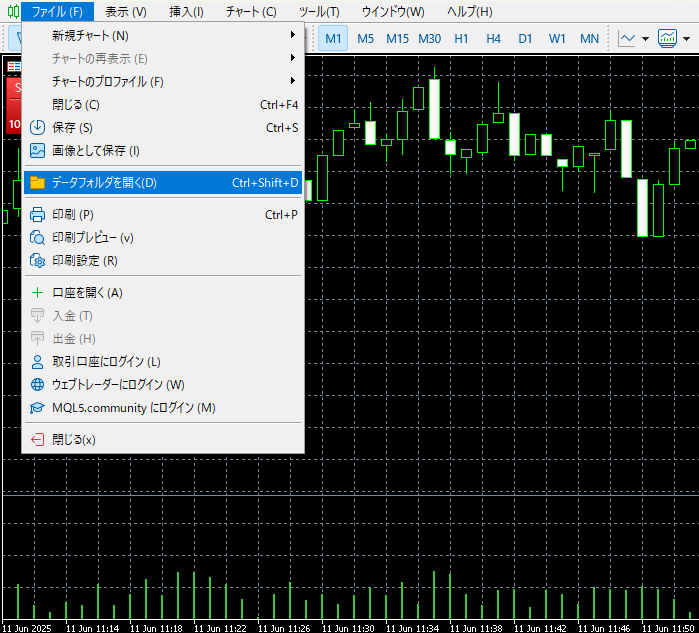Toggle the H1 timeframe button

point(461,39)
